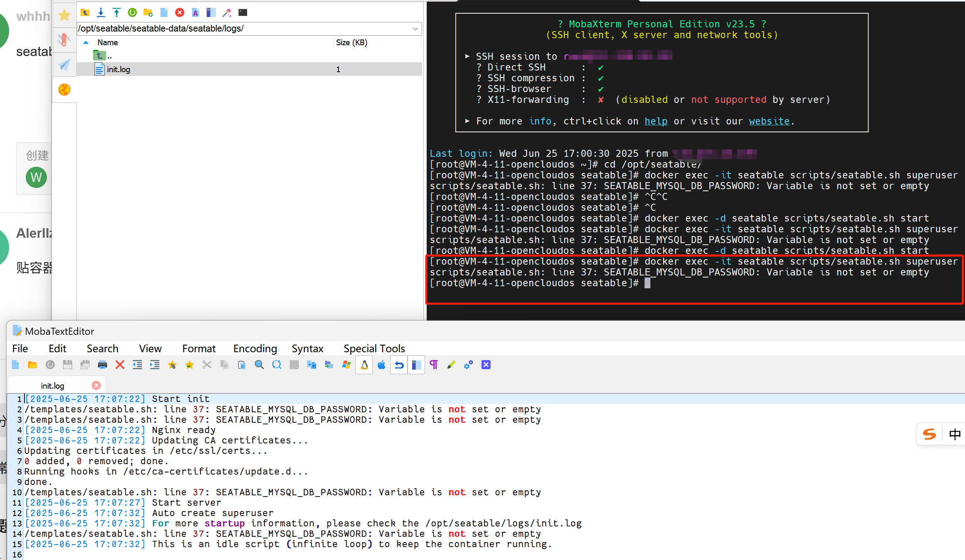This screenshot has height=560, width=965.
Task: Go to parent folder in SFTP toolbar
Action: click(x=85, y=12)
